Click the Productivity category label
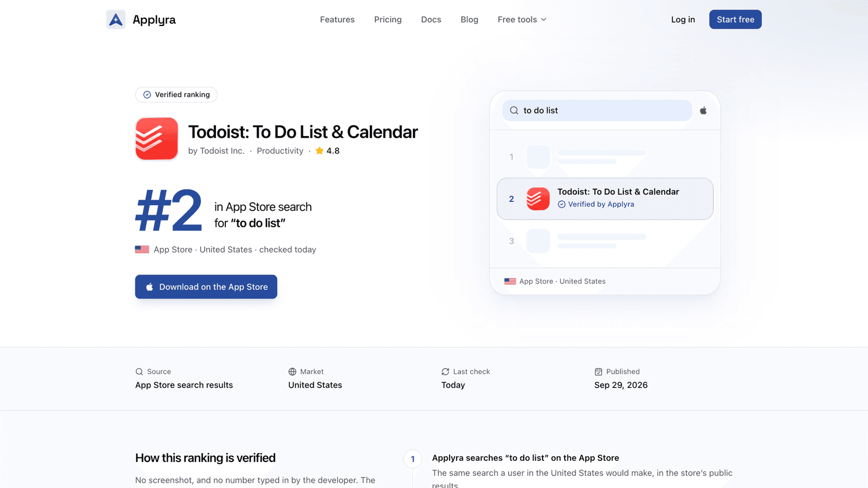 point(280,150)
